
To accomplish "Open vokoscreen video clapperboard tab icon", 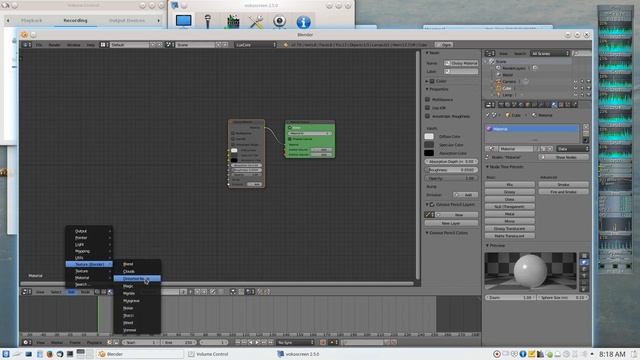I will coord(233,22).
